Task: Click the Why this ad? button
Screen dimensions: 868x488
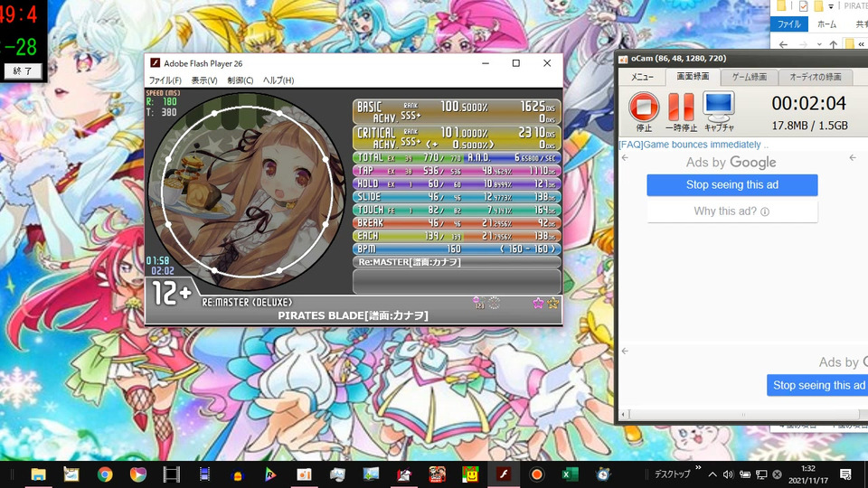Action: click(x=731, y=211)
